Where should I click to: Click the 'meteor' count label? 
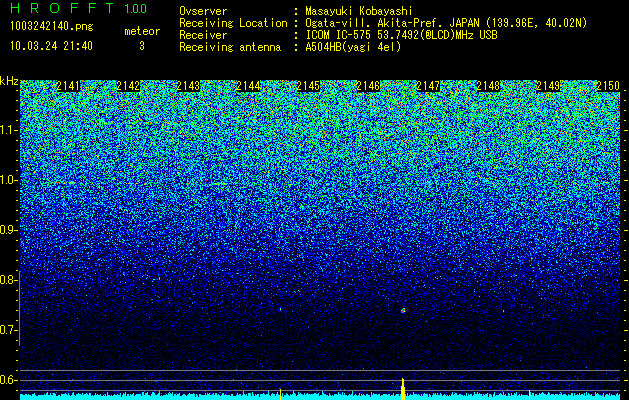tap(142, 31)
